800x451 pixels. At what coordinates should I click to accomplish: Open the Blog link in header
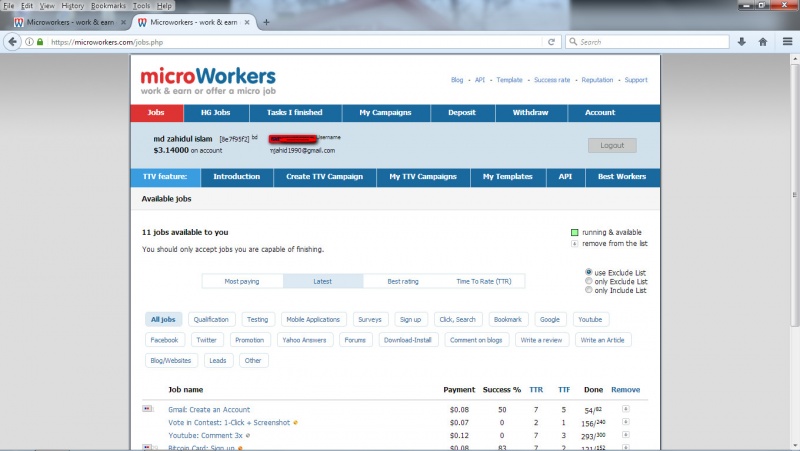pyautogui.click(x=457, y=80)
